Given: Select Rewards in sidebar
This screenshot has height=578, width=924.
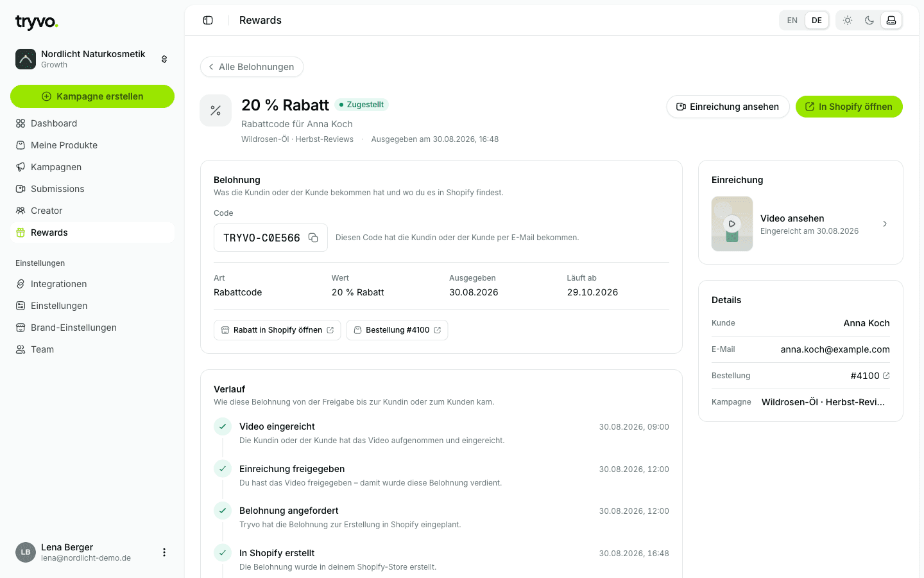Looking at the screenshot, I should click(92, 232).
